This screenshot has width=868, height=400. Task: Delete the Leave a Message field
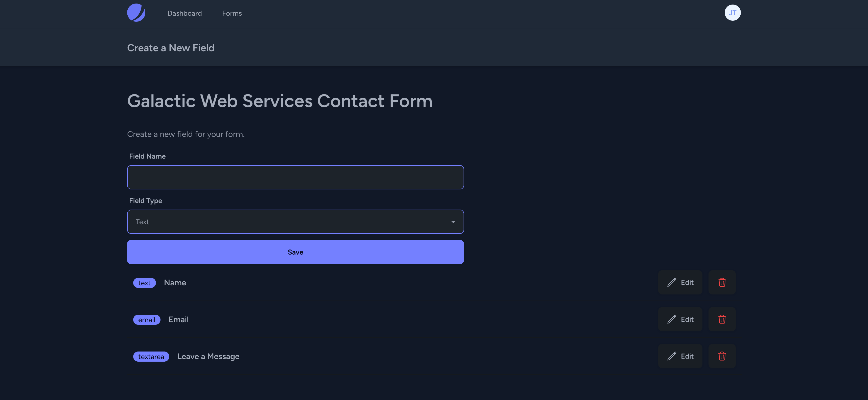pos(722,356)
